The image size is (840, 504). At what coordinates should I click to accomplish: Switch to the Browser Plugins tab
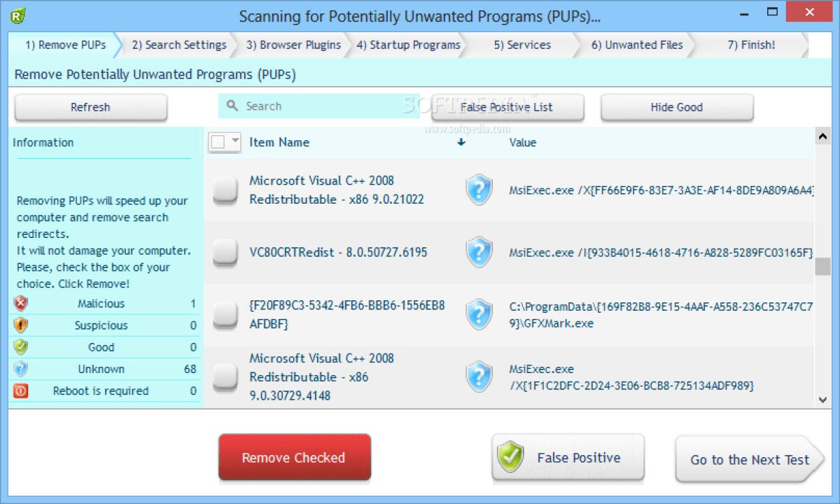295,45
